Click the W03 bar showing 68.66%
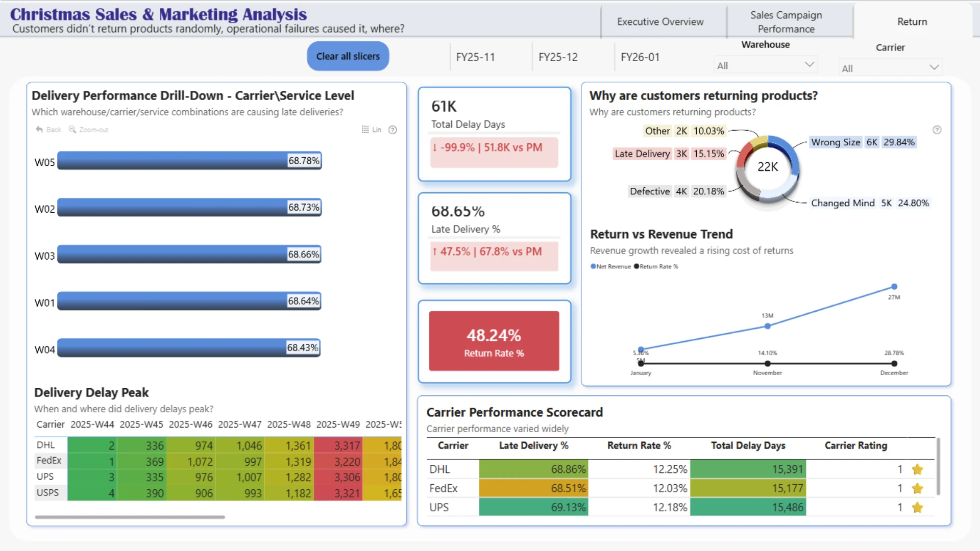 [189, 255]
